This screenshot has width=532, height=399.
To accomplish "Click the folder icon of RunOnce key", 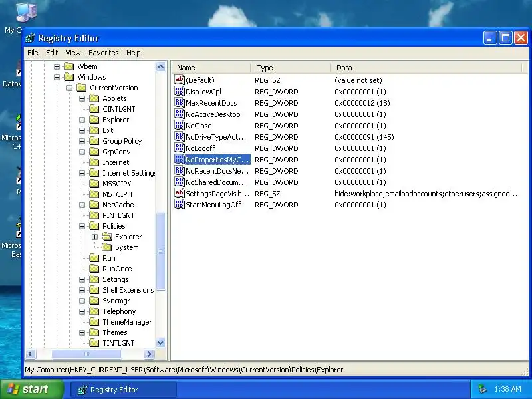I will tap(94, 269).
